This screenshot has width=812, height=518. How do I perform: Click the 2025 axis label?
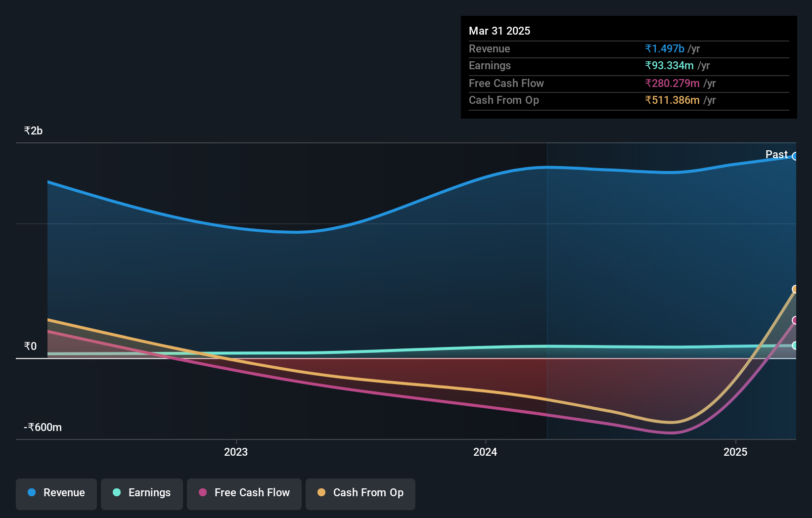pos(735,452)
